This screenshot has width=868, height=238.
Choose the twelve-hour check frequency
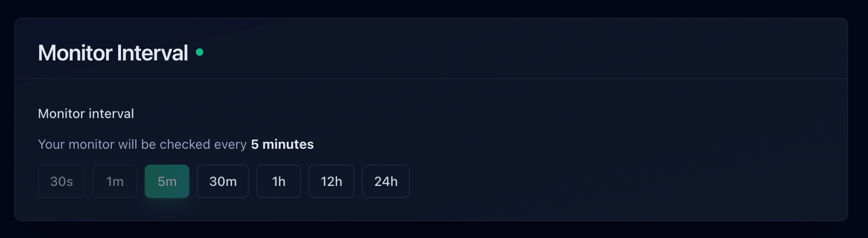point(331,181)
